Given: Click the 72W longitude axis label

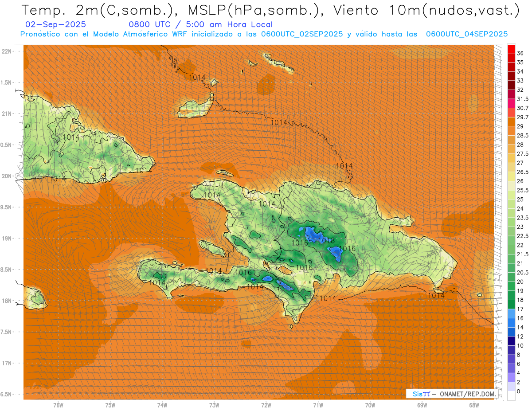Looking at the screenshot, I should pos(266,405).
